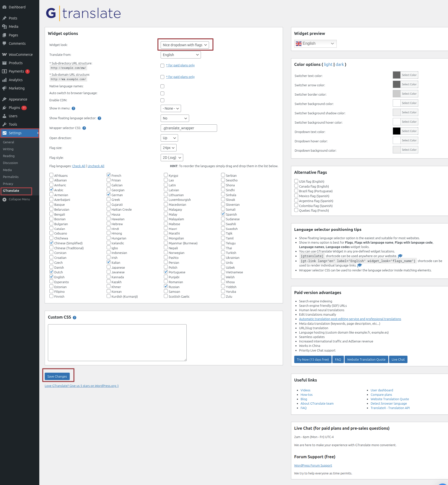
Task: Open Discussion settings submenu item
Action: point(11,163)
